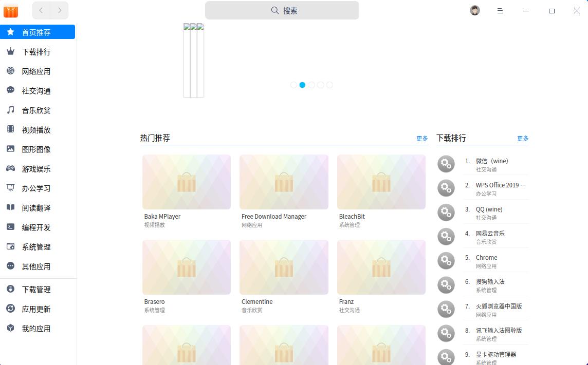Viewport: 588px width, 365px height.
Task: Open 显卡驱动管理器 in the ranking list
Action: 496,355
